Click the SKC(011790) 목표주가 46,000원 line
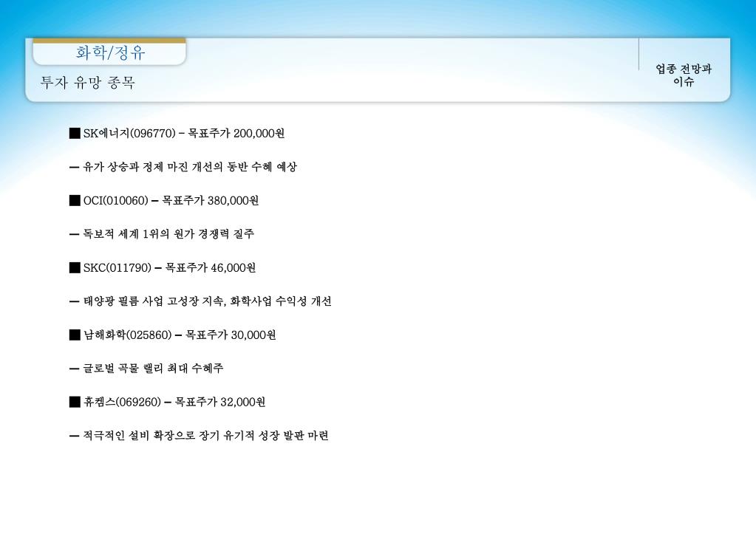 tap(163, 267)
